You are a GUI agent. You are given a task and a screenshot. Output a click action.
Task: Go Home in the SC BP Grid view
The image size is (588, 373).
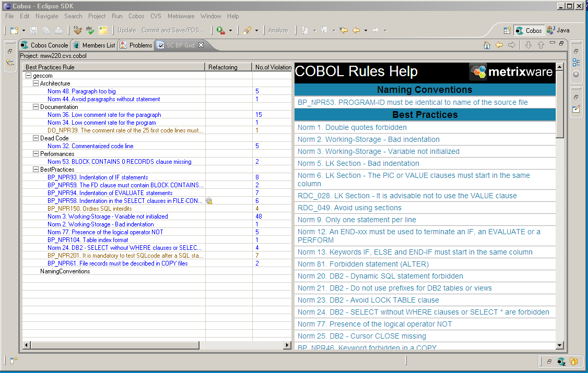tap(487, 45)
